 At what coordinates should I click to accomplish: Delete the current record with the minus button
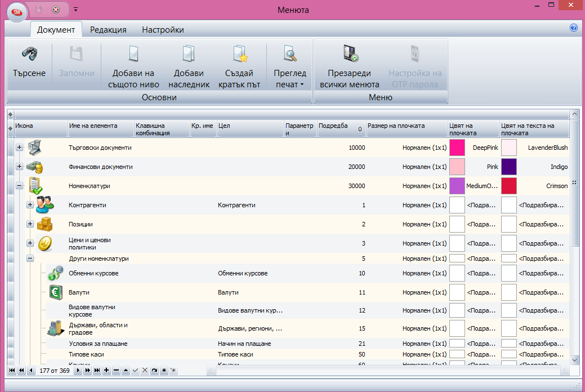click(117, 371)
